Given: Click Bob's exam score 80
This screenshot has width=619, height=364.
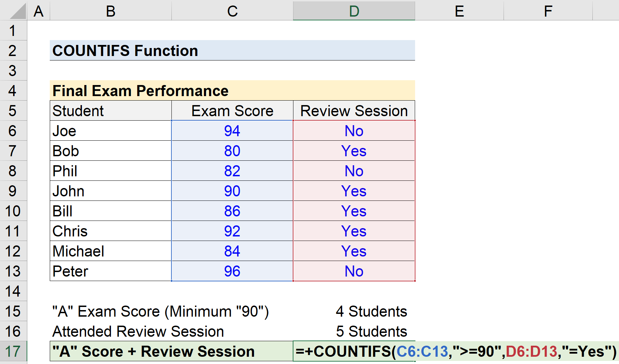Looking at the screenshot, I should [232, 151].
